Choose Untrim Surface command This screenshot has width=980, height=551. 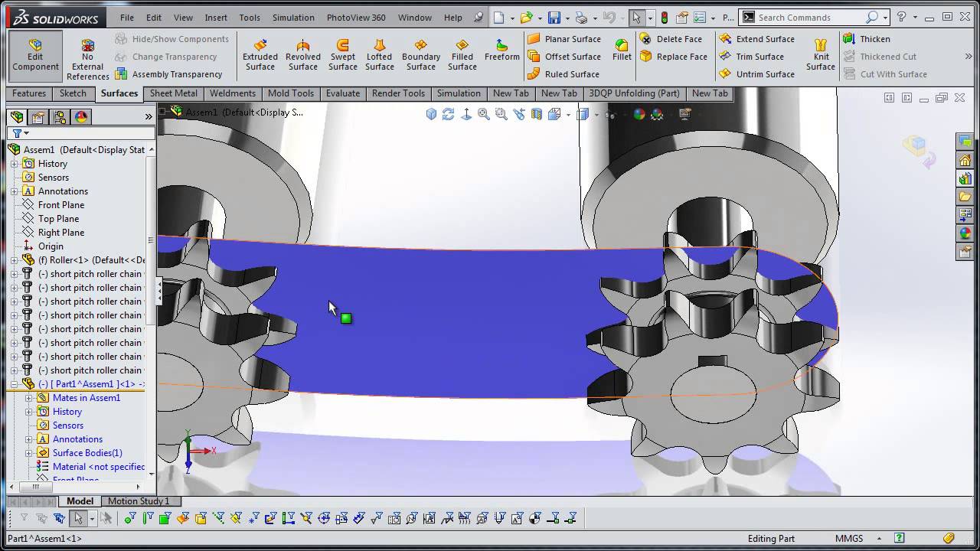tap(757, 74)
